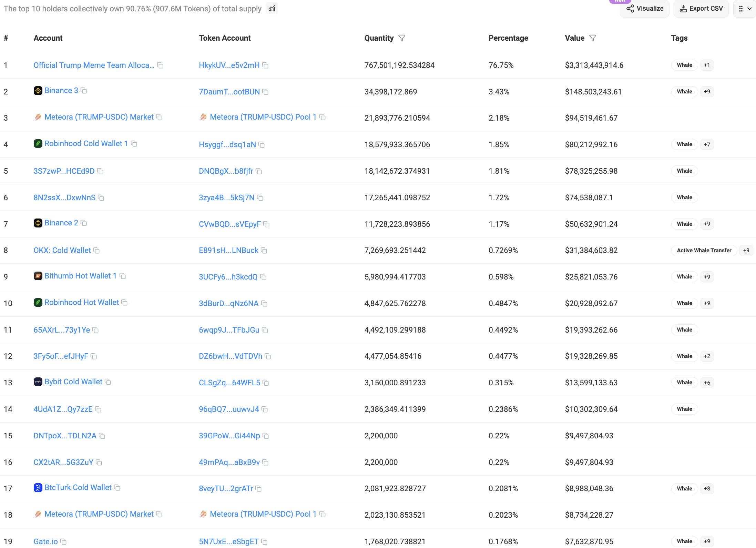Screen dimensions: 756x548
Task: Copy Robinhood Hot Wallet address
Action: coord(124,303)
